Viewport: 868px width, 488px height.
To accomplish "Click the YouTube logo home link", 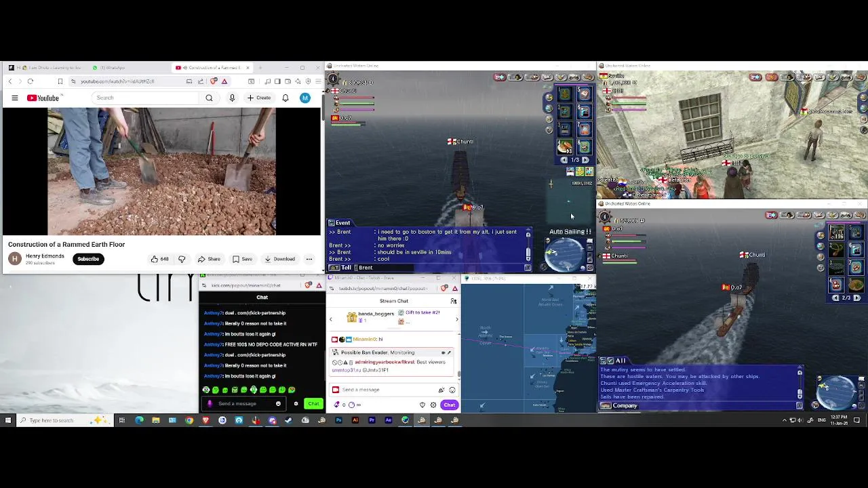I will click(43, 98).
